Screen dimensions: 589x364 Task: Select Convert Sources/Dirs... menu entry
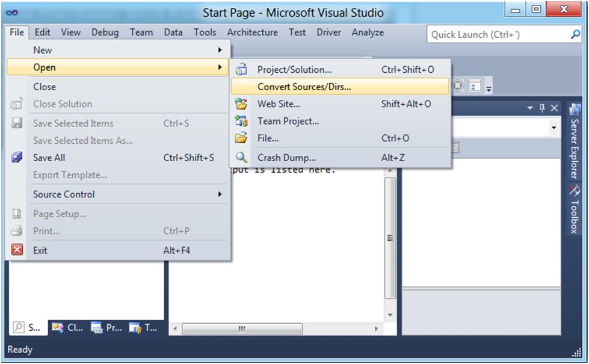304,87
